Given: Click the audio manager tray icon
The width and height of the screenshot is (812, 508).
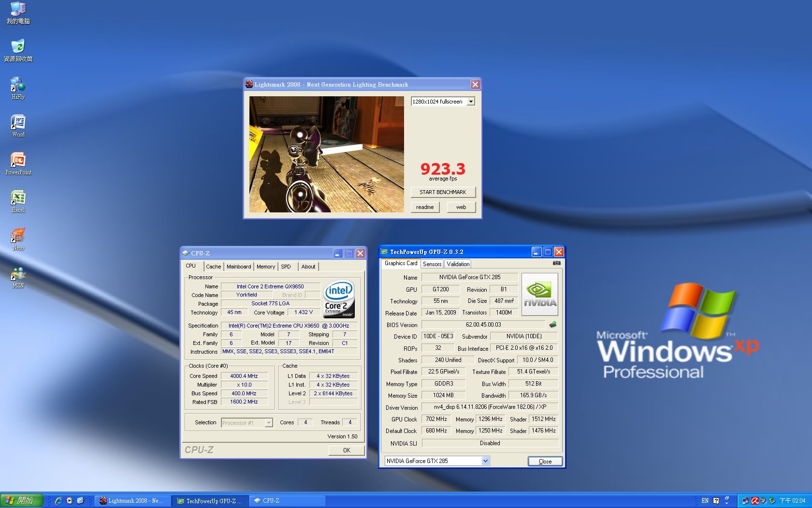Looking at the screenshot, I should pos(763,501).
